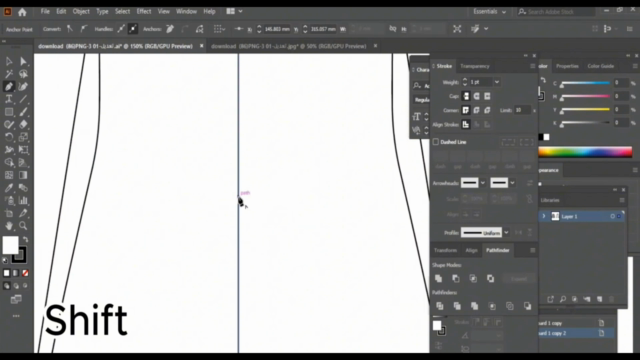The width and height of the screenshot is (640, 360).
Task: Choose Miter Join corner option
Action: pos(466,110)
